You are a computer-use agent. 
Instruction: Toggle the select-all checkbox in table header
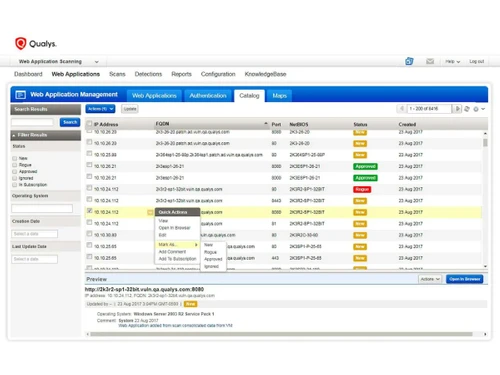89,124
